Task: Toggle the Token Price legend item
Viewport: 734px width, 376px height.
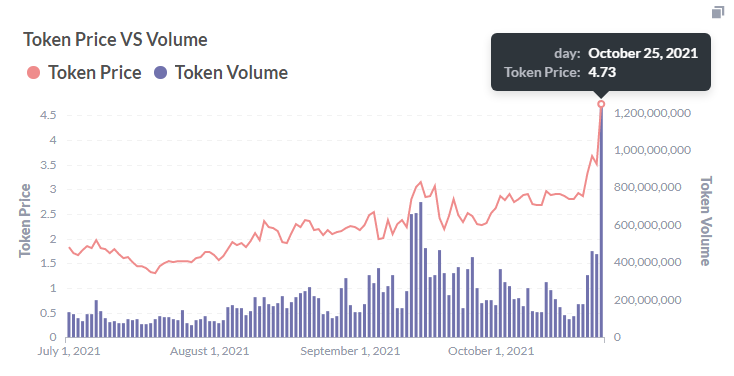Action: pos(84,73)
